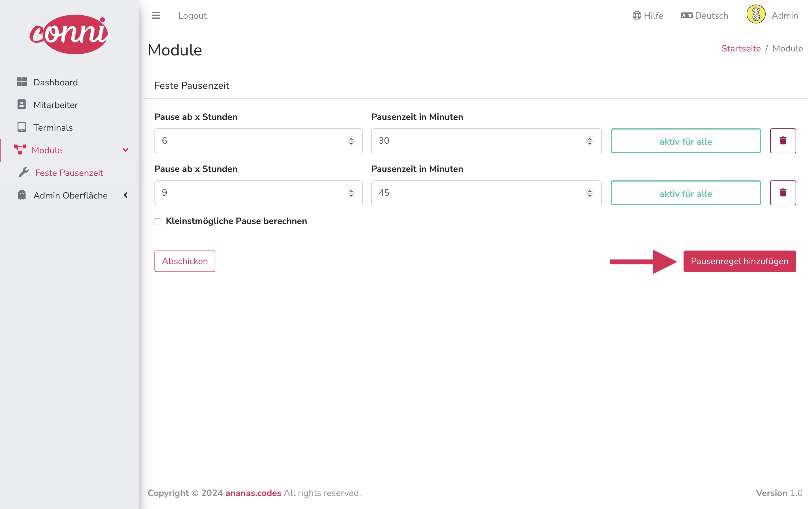This screenshot has width=812, height=509.
Task: Toggle aktiv für alle for the 9-hour rule
Action: click(686, 193)
